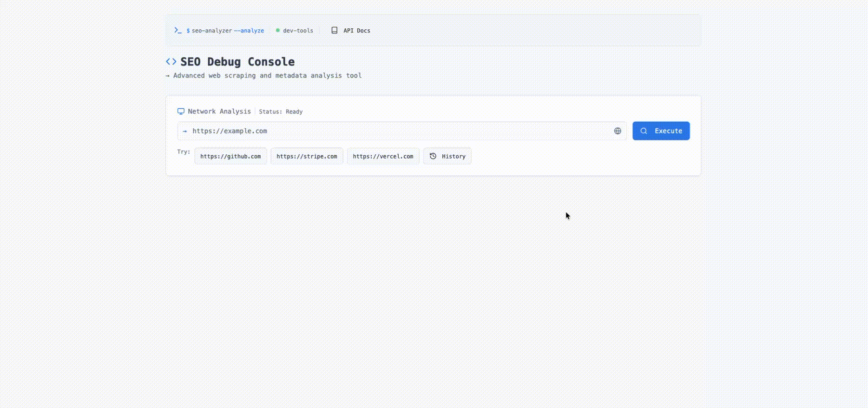Choose the https://vercel.com suggestion
This screenshot has width=868, height=408.
pos(383,156)
